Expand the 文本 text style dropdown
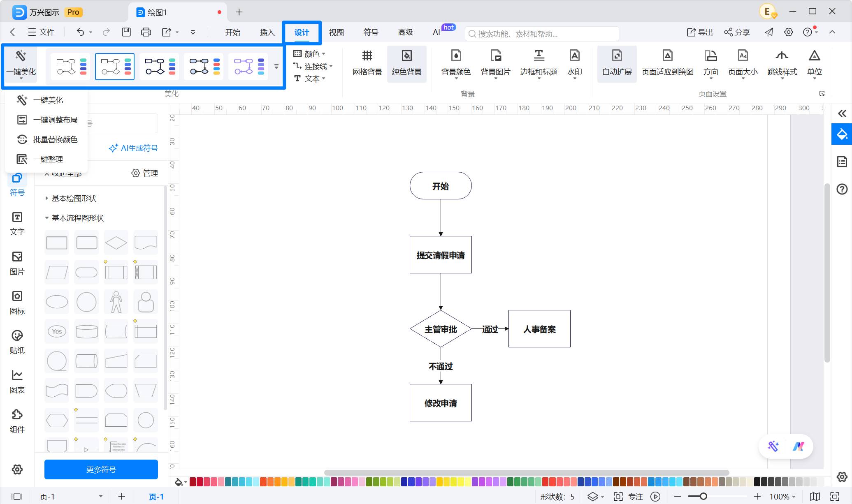 tap(309, 79)
